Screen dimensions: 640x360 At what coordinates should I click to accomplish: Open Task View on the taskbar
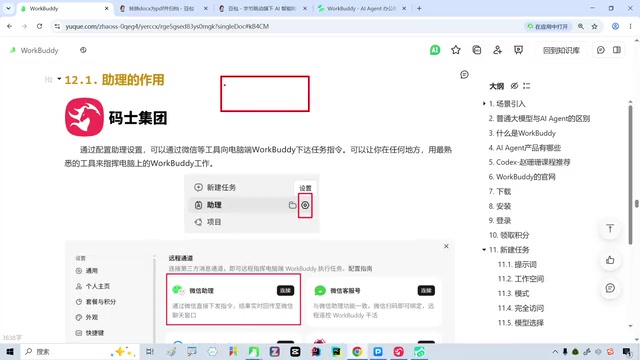click(x=150, y=351)
